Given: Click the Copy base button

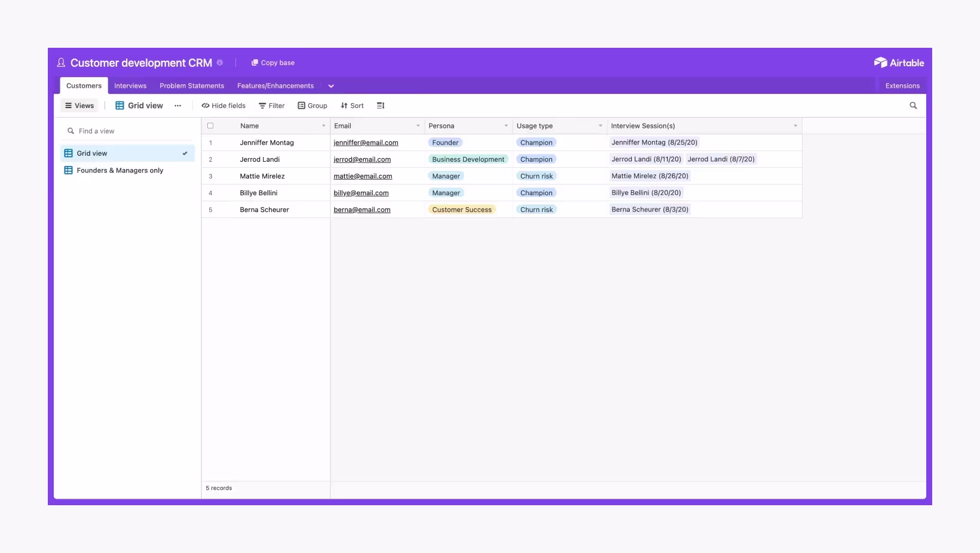Looking at the screenshot, I should pyautogui.click(x=273, y=63).
